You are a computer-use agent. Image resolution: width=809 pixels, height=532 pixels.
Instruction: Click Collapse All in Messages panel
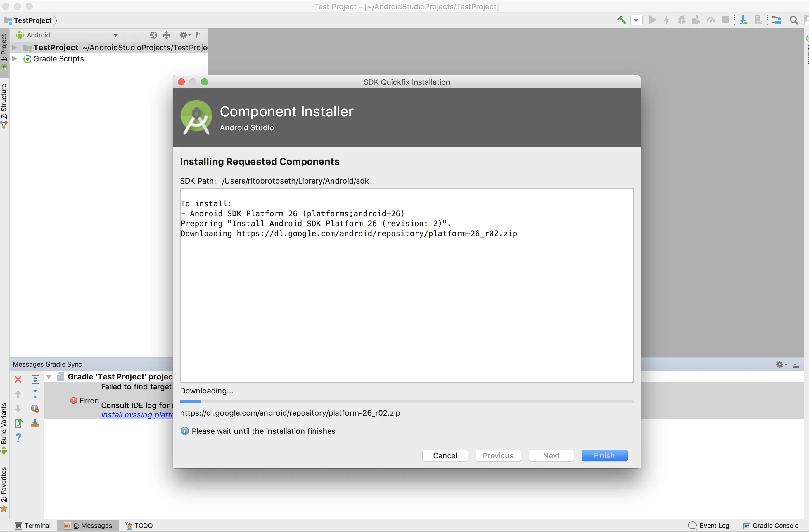[x=35, y=394]
